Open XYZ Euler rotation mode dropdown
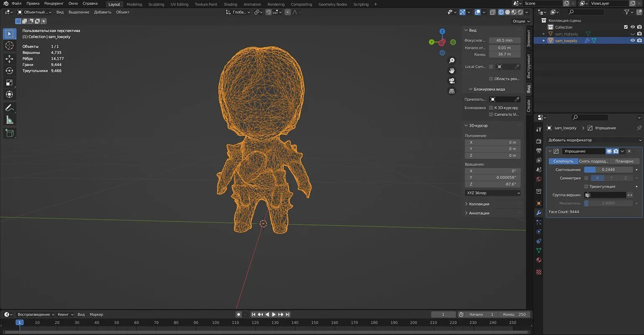 (493, 193)
